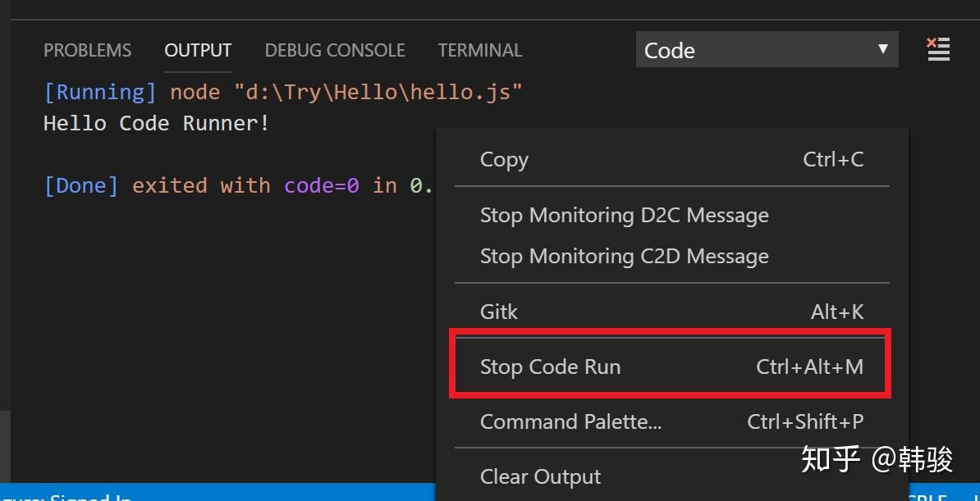
Task: Open the DEBUG CONSOLE tab
Action: [x=334, y=50]
